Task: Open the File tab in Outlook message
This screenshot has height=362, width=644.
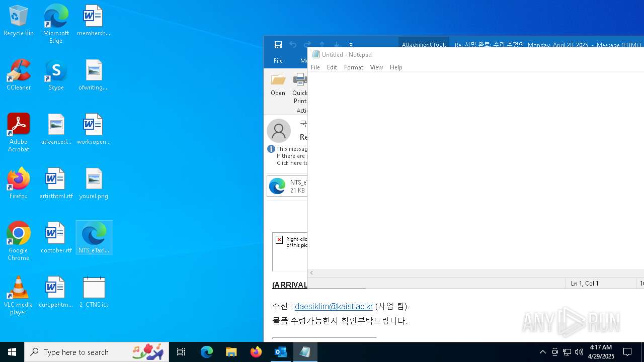Action: coord(278,61)
